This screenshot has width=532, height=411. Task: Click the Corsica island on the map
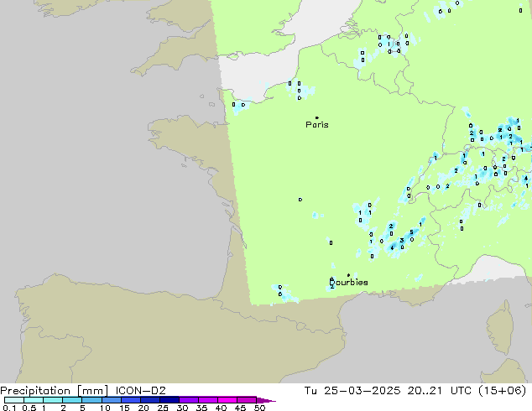(502, 328)
